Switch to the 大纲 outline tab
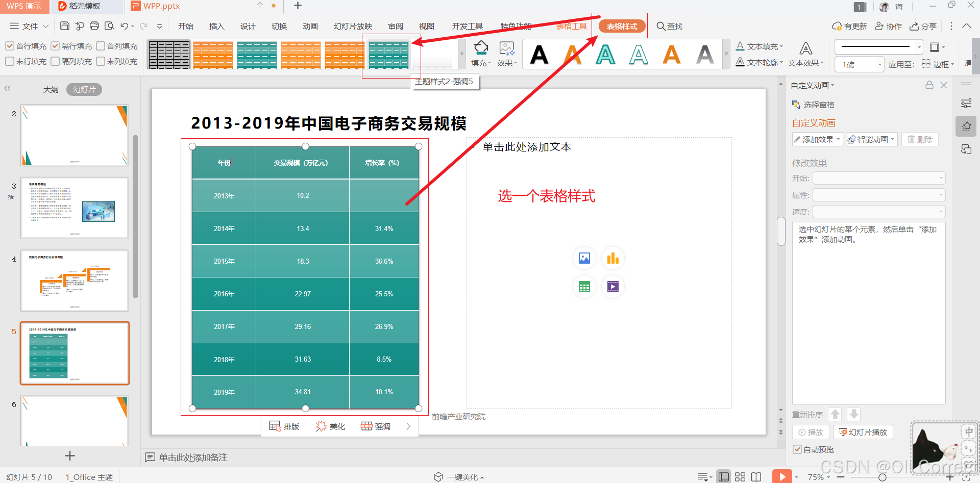 point(51,89)
